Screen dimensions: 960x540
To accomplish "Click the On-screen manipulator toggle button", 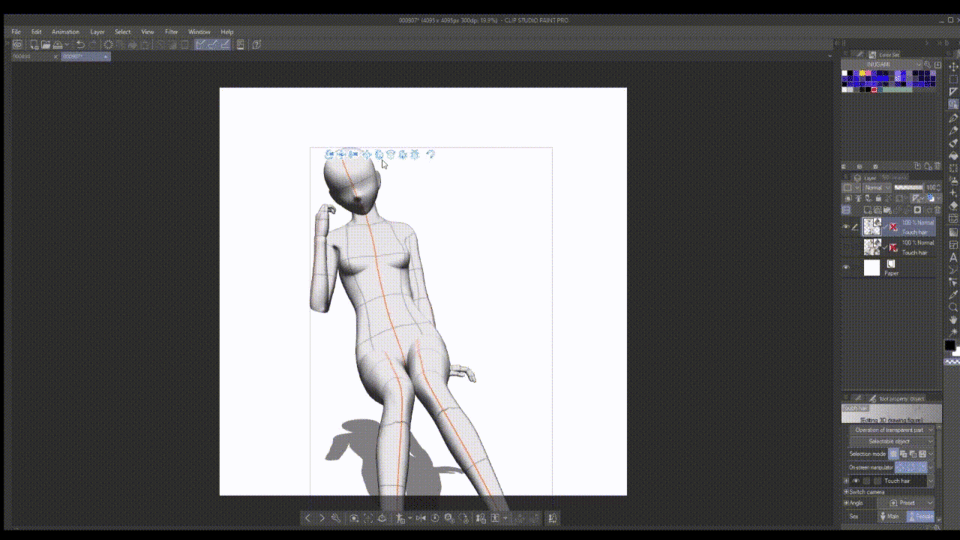I will [910, 468].
